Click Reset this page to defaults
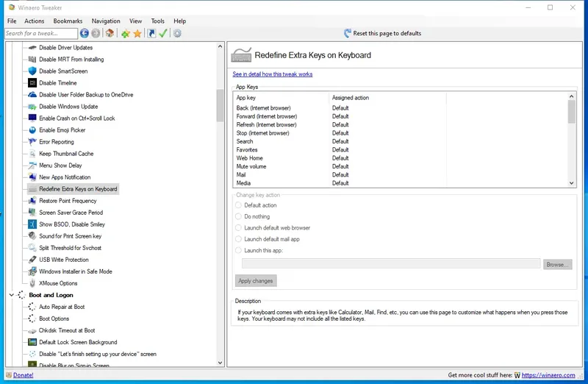This screenshot has height=384, width=588. (387, 33)
